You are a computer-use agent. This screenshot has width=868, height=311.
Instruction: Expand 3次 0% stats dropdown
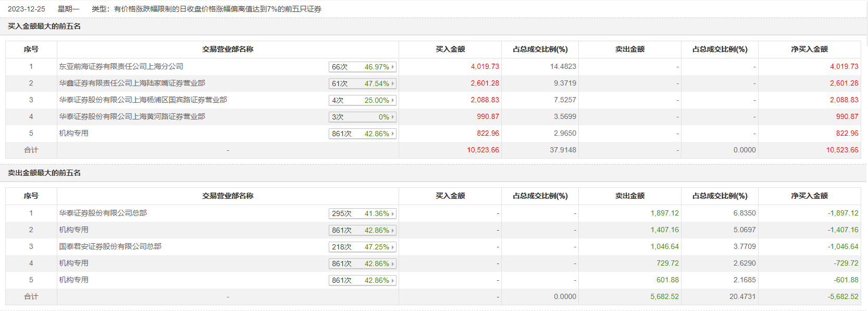(363, 117)
